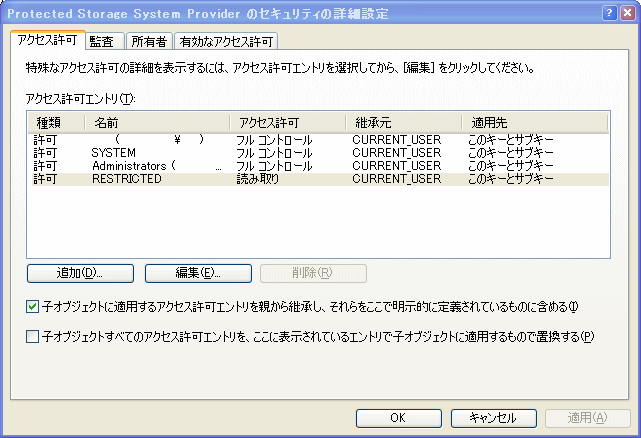
Task: Click the 削除(R) button
Action: pyautogui.click(x=313, y=273)
